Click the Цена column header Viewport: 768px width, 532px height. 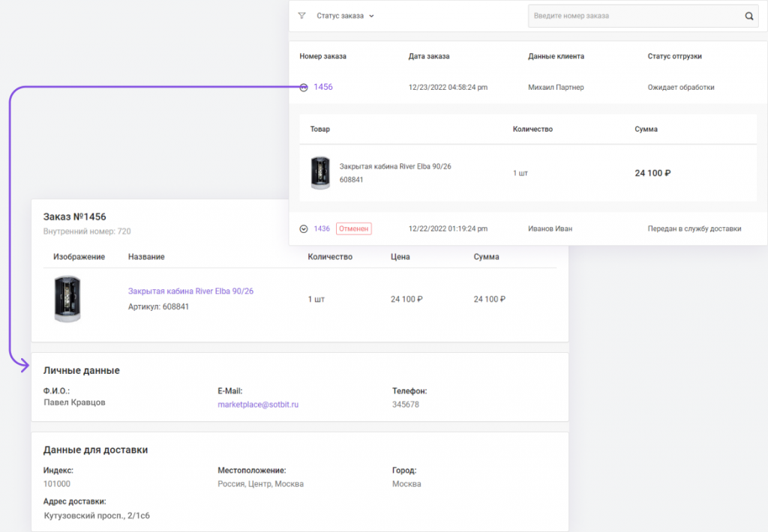pos(400,257)
